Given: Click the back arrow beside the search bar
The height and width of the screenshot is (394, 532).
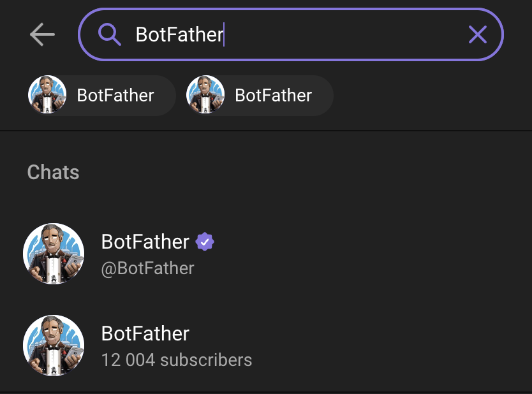Looking at the screenshot, I should (42, 35).
